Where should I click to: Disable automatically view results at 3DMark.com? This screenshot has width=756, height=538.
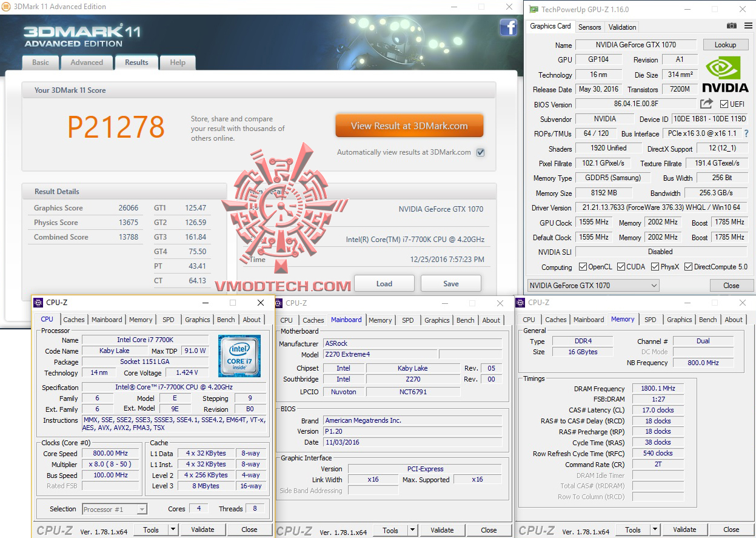pos(480,152)
